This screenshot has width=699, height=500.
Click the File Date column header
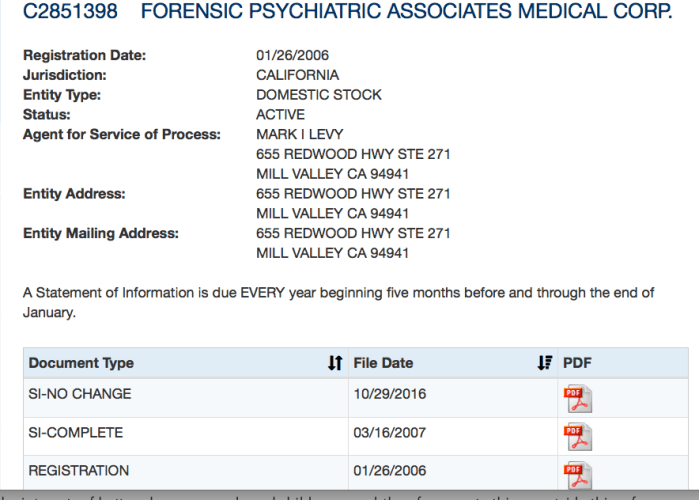(383, 363)
